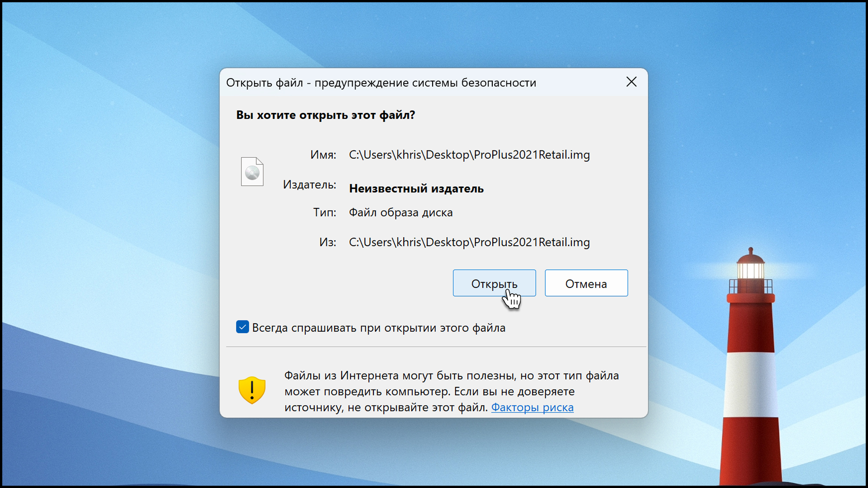Click the 'Всегда спрашивать при открытии' label text
868x488 pixels.
pyautogui.click(x=378, y=328)
